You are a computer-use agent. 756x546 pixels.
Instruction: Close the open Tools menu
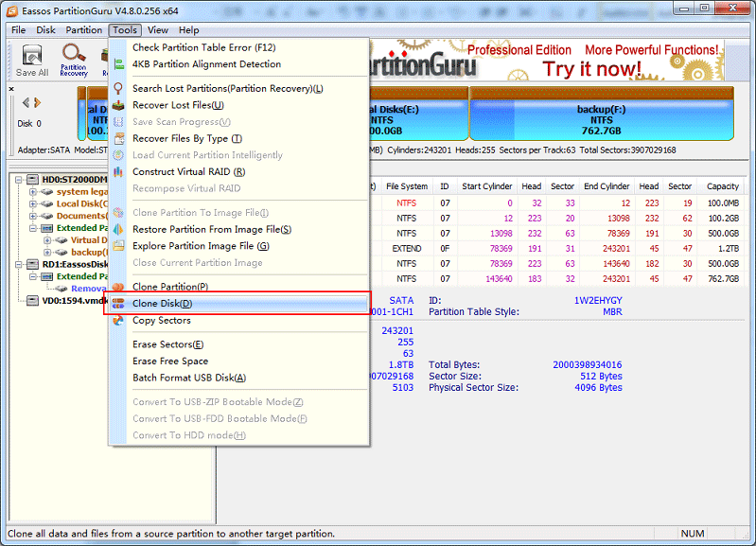click(x=125, y=30)
